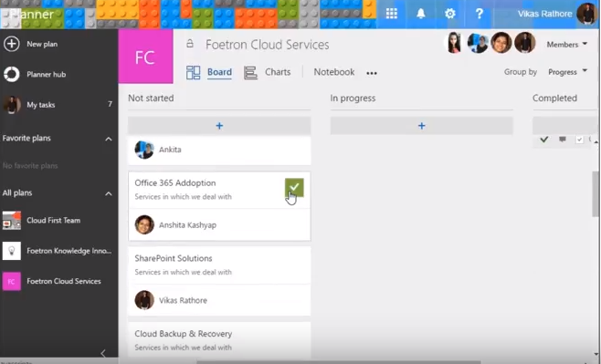Open settings gear icon
The image size is (601, 364).
(450, 14)
